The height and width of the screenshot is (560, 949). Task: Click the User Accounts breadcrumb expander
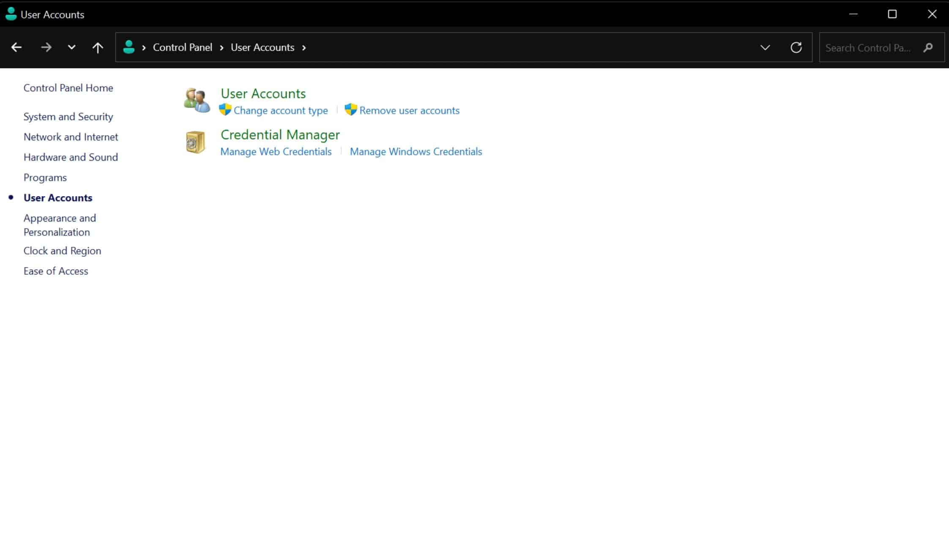(304, 47)
